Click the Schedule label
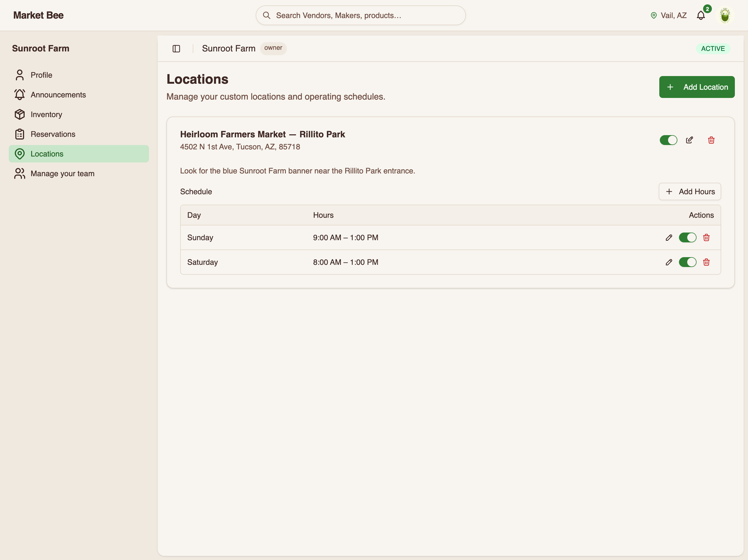 pyautogui.click(x=196, y=191)
